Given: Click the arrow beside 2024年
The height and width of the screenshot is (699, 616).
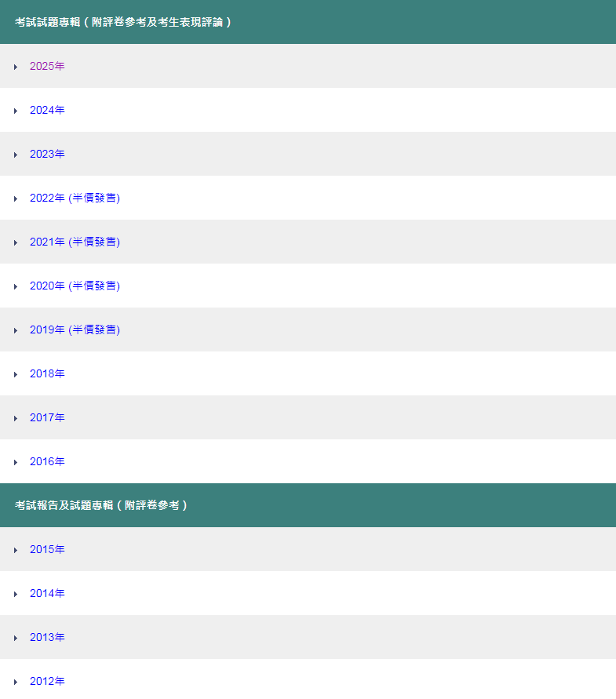Looking at the screenshot, I should [16, 111].
